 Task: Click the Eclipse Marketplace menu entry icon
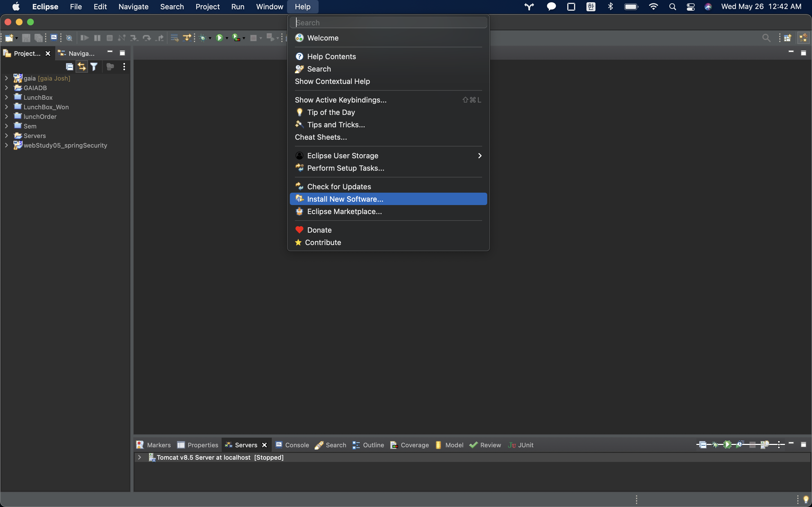pyautogui.click(x=299, y=211)
